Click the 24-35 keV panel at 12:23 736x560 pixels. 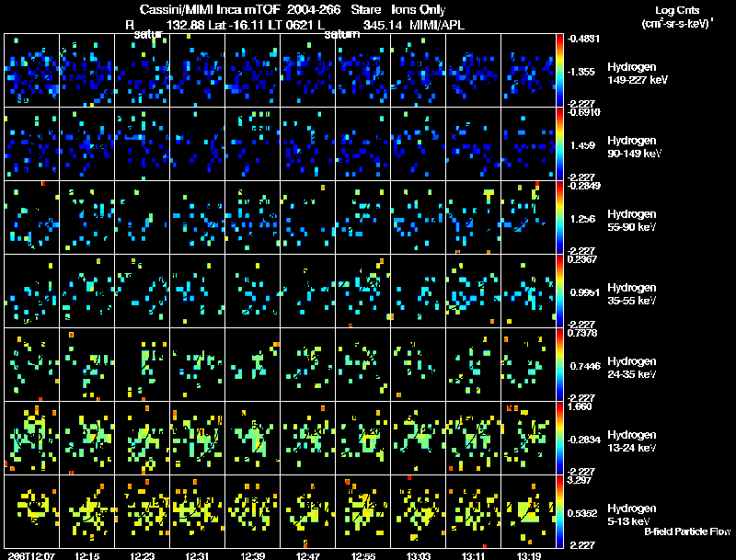pyautogui.click(x=143, y=365)
